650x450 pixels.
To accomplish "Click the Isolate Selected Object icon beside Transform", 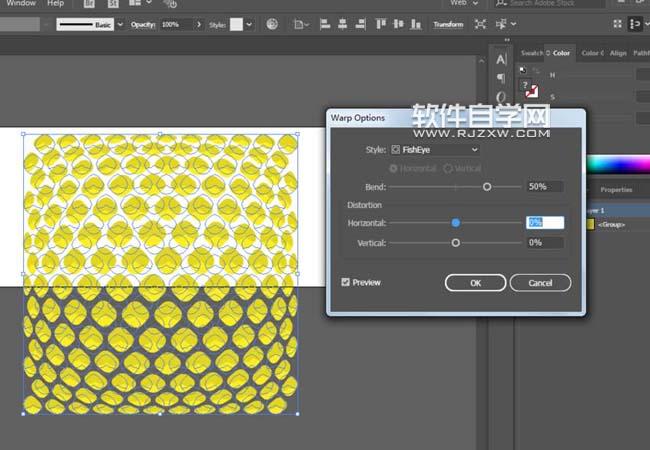I will point(481,24).
